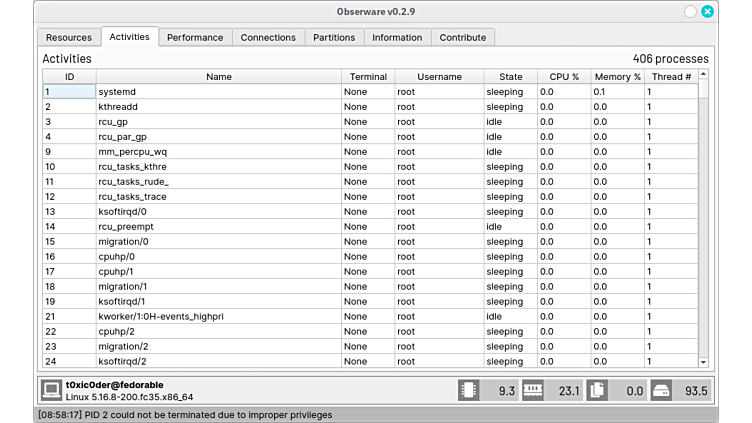Switch to the Resources tab

[x=69, y=37]
